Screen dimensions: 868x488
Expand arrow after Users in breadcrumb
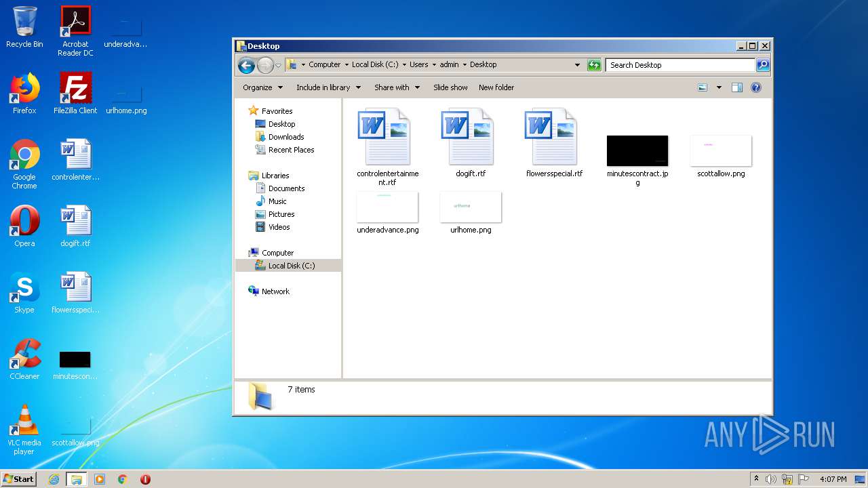point(434,65)
